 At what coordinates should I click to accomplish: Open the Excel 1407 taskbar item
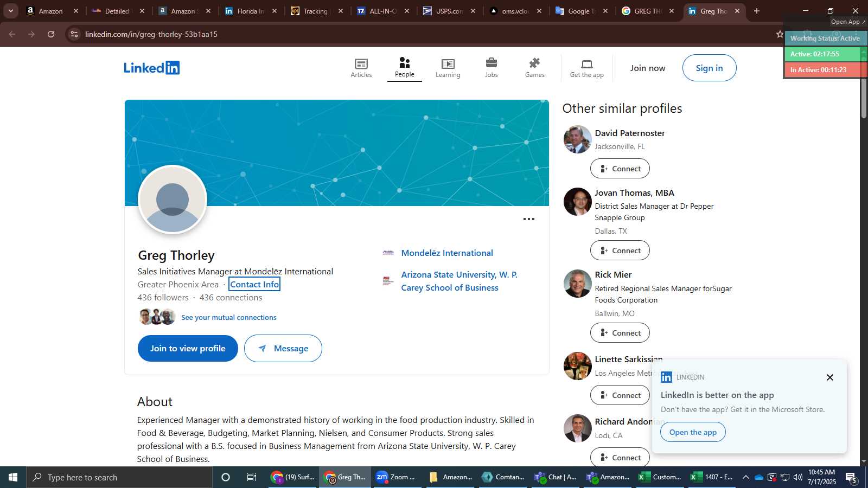tap(712, 477)
